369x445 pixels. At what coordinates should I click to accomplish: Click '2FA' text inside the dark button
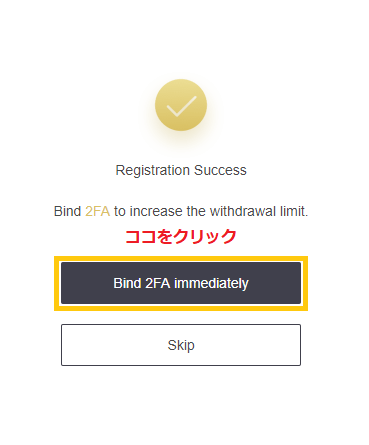coord(158,283)
